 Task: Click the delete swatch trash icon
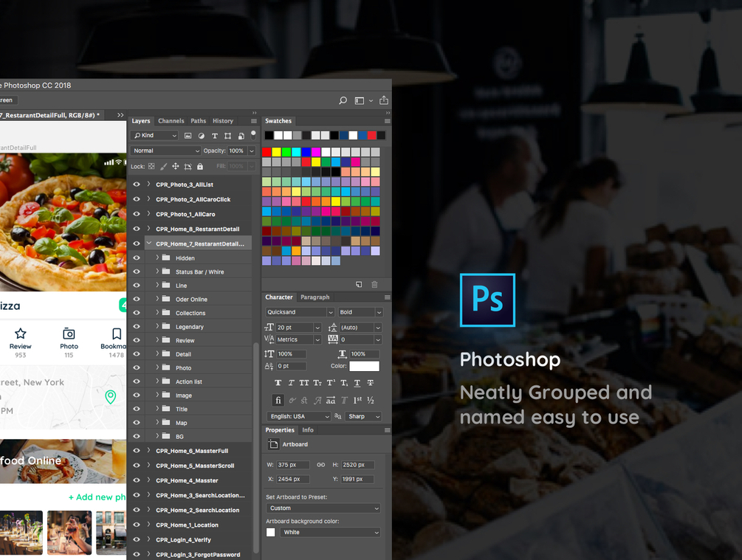(x=374, y=284)
